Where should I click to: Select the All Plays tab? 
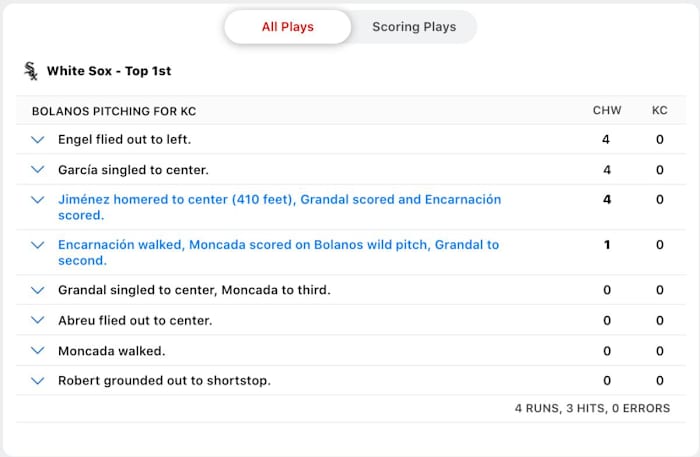point(287,27)
